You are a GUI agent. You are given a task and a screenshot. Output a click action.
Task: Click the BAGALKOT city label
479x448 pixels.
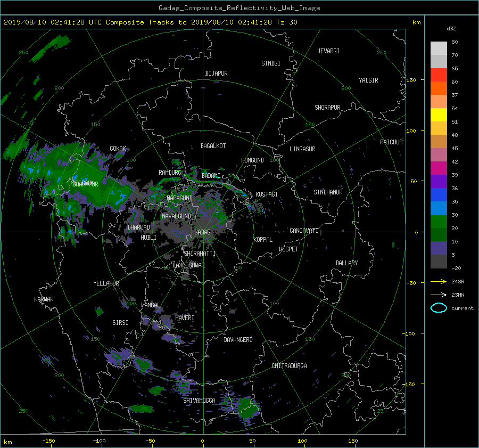pos(213,146)
